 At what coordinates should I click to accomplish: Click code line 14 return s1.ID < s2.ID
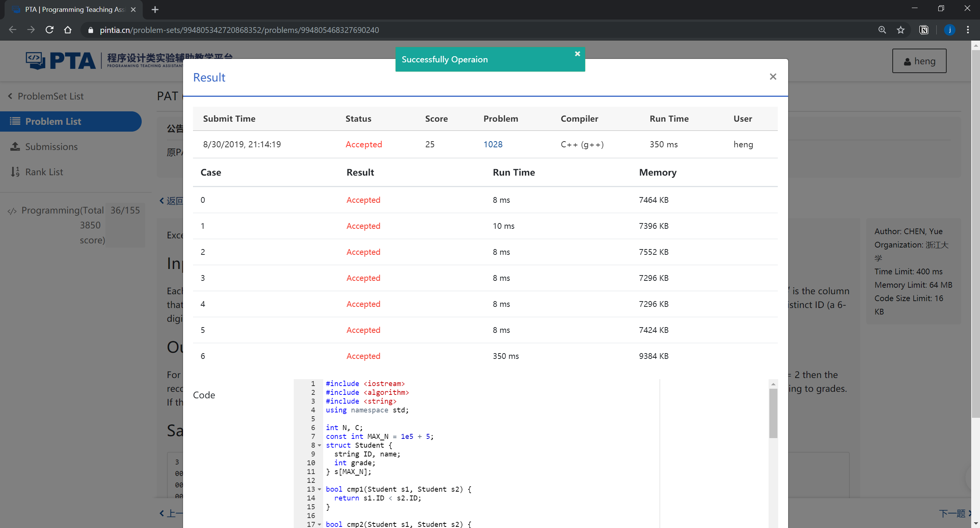point(377,498)
